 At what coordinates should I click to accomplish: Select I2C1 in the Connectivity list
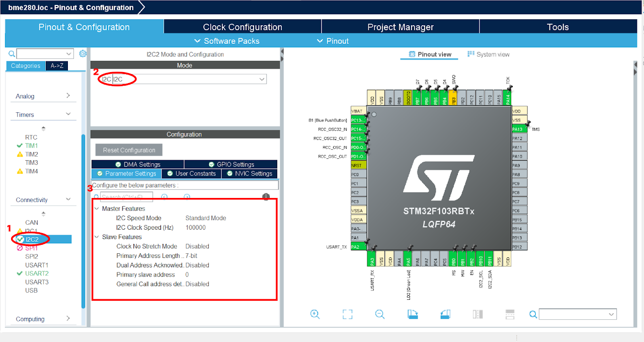31,230
